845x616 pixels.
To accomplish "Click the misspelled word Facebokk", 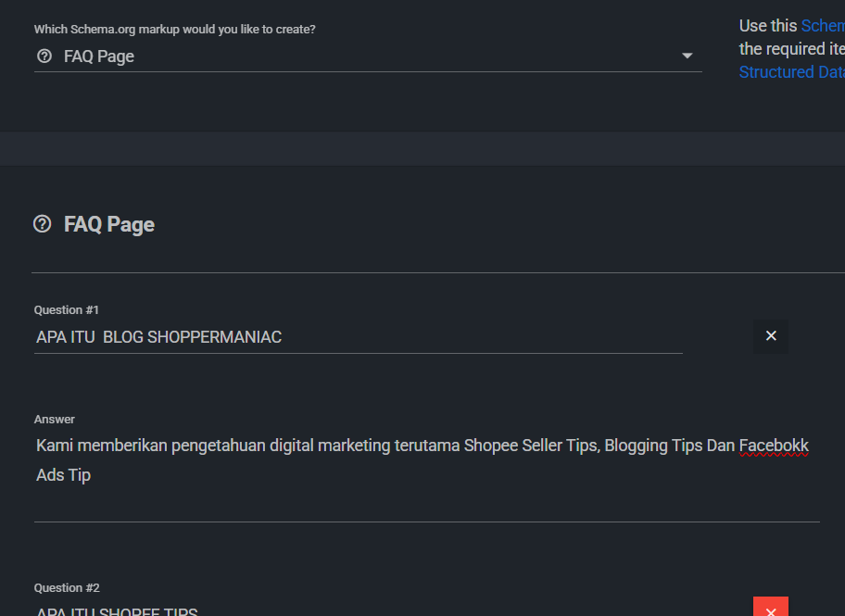I will (774, 446).
